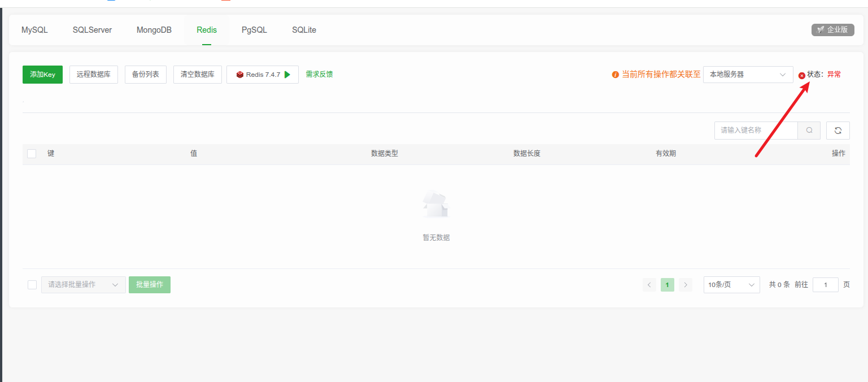Check the select-all checkbox in table header

pos(32,154)
